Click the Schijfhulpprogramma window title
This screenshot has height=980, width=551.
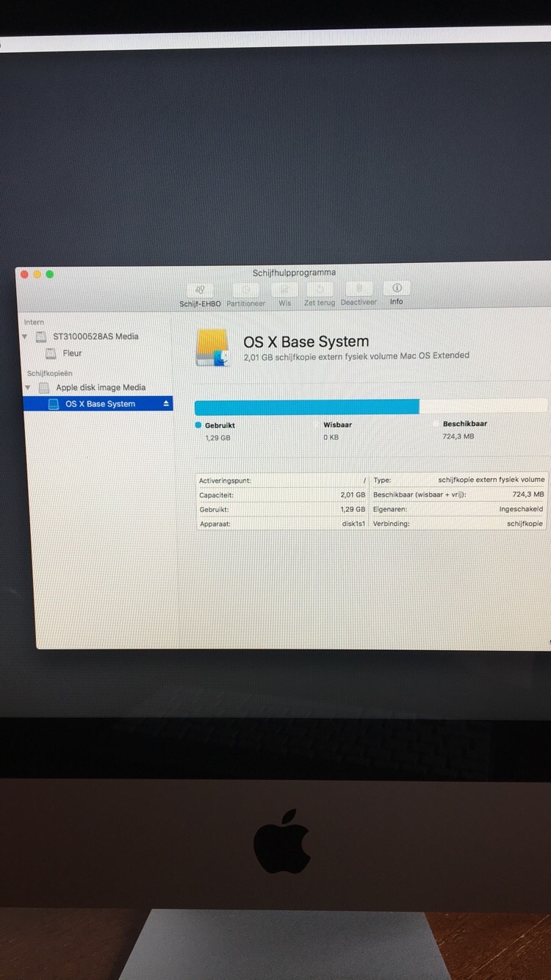point(294,273)
